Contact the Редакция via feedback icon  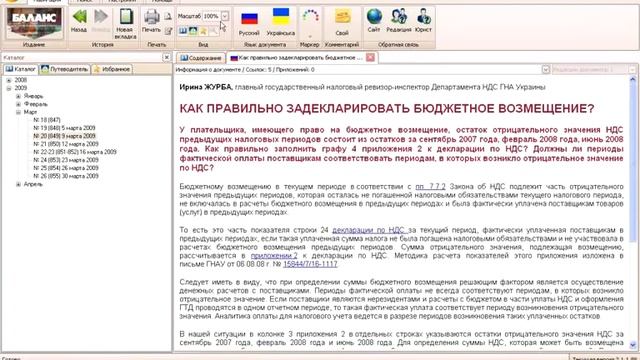pyautogui.click(x=399, y=17)
